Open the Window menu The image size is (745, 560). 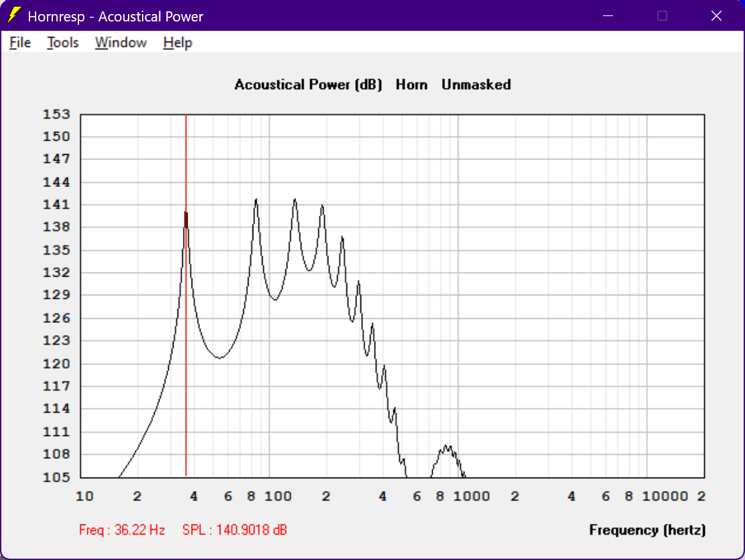(121, 43)
